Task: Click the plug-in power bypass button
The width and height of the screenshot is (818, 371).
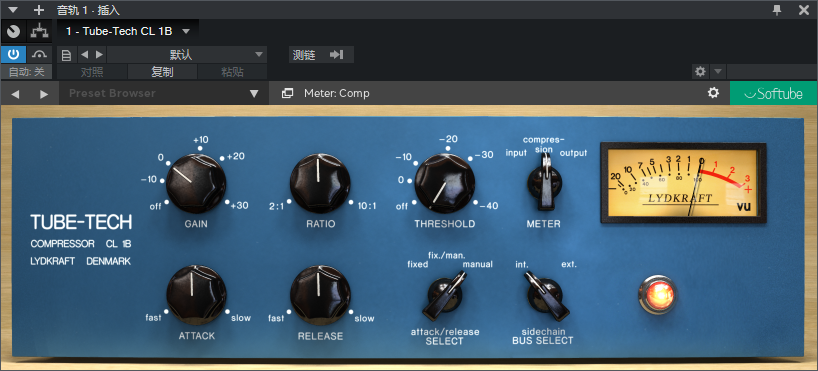Action: click(13, 54)
